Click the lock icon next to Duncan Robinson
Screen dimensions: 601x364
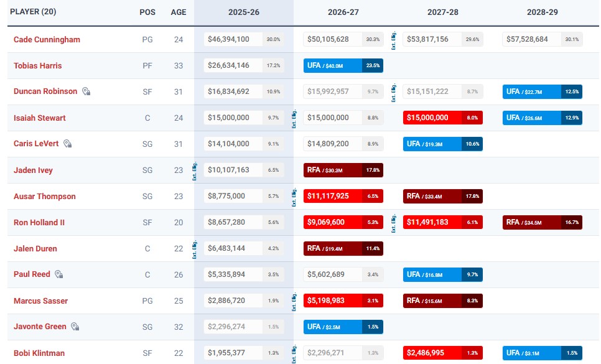click(x=86, y=91)
